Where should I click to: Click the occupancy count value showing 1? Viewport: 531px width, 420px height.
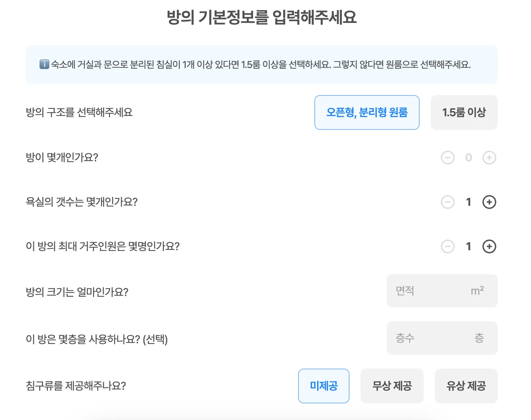(x=469, y=246)
